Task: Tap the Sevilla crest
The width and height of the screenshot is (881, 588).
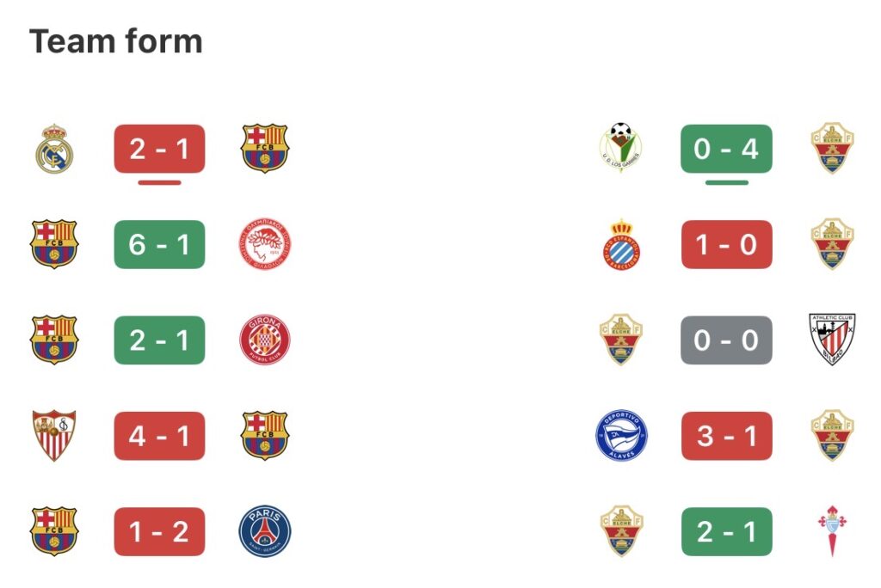Action: [54, 435]
